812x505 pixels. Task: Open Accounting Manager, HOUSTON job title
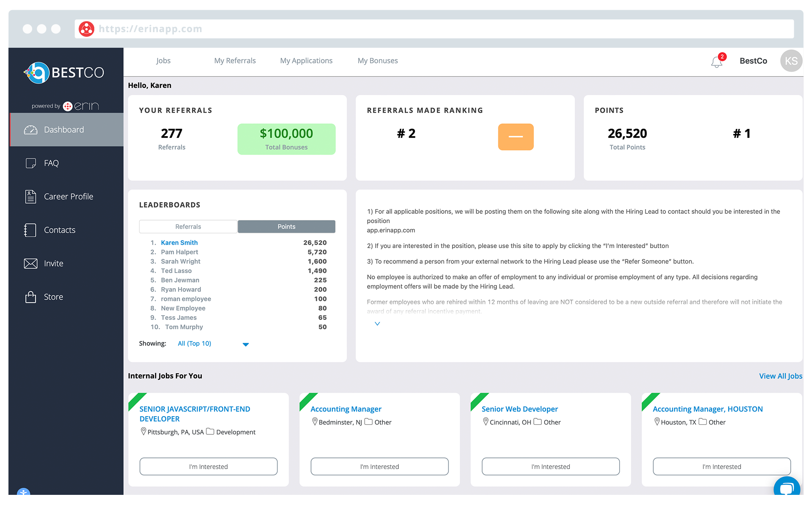point(708,409)
